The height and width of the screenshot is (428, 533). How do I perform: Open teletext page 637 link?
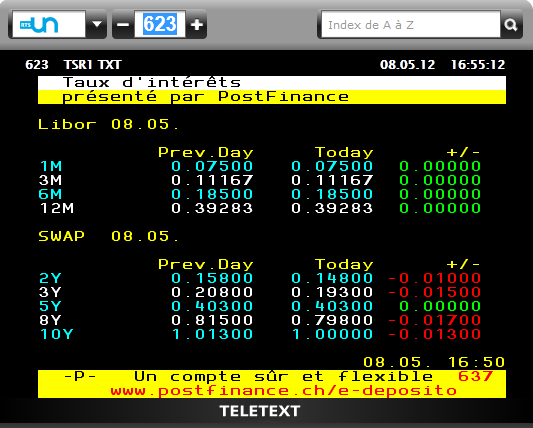(475, 376)
